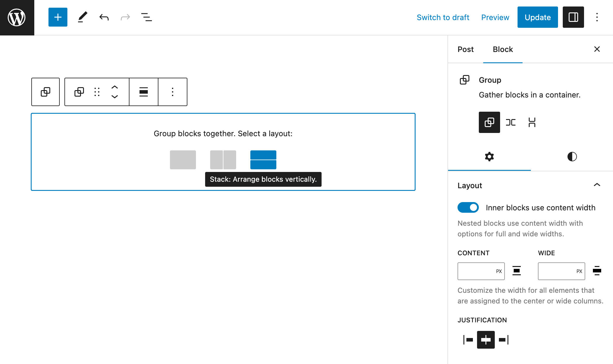The image size is (613, 364).
Task: Select the Group block layout icon
Action: tap(489, 122)
